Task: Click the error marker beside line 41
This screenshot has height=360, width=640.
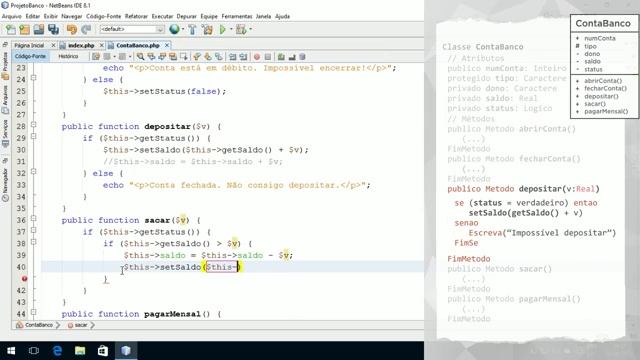Action: (x=24, y=279)
